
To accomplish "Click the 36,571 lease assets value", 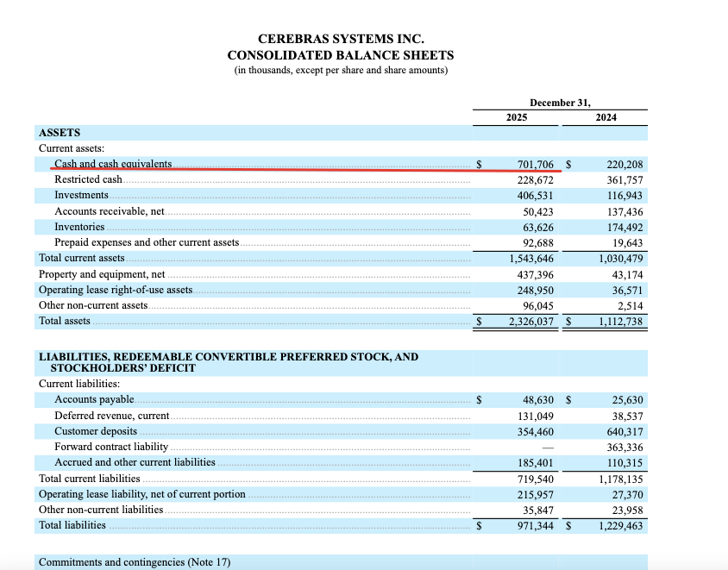I will (x=628, y=291).
